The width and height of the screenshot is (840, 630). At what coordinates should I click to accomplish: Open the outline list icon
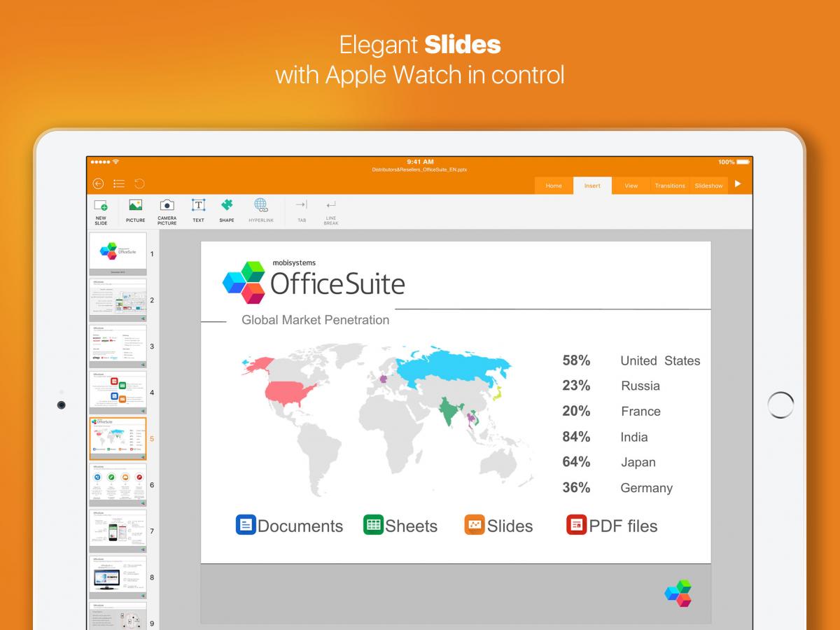(x=119, y=183)
